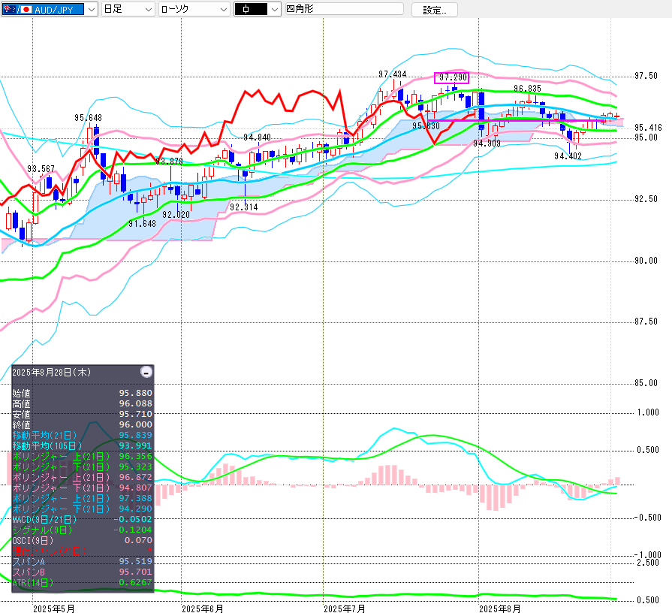This screenshot has height=616, width=672.
Task: Select the 終値 96.000 row
Action: click(83, 424)
